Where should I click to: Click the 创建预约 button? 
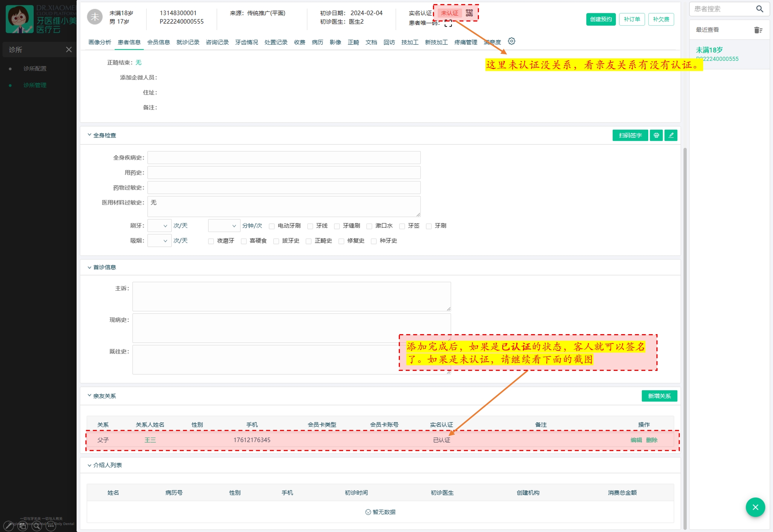tap(600, 19)
